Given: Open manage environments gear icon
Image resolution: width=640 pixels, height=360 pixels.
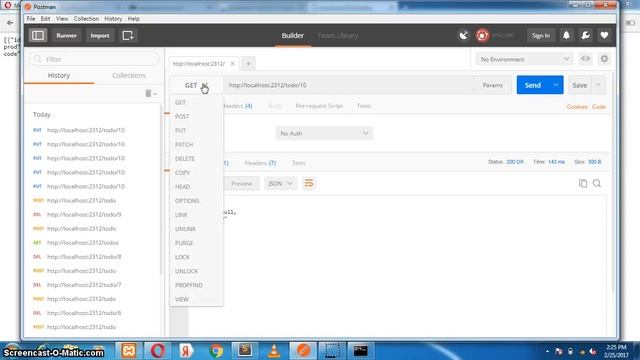Looking at the screenshot, I should coord(604,59).
